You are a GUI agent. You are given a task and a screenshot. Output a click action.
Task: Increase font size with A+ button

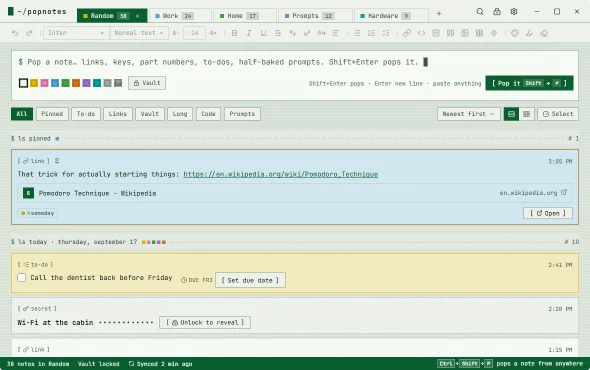213,33
